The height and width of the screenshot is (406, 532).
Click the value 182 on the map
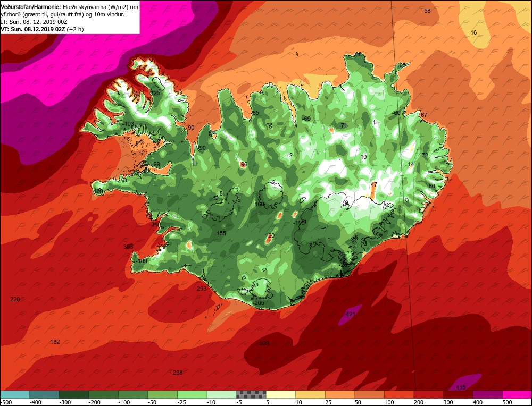(x=55, y=342)
